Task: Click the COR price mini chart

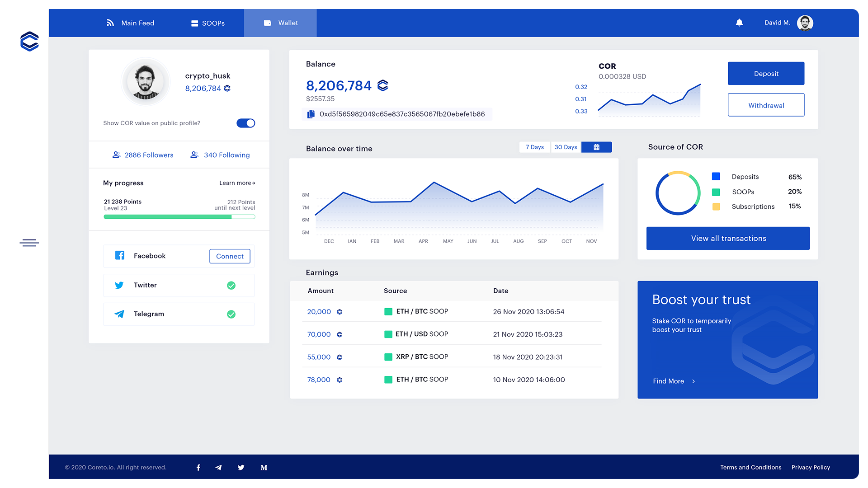Action: 649,99
